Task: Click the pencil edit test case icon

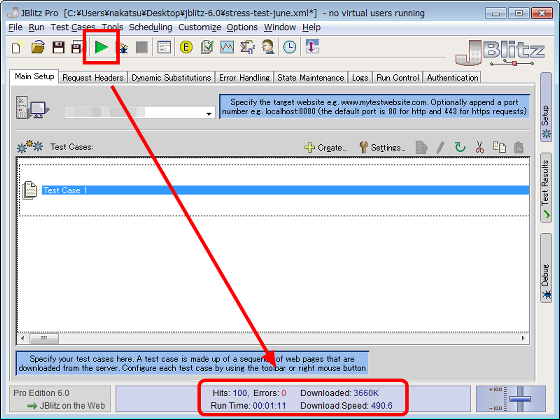Action: pyautogui.click(x=440, y=147)
